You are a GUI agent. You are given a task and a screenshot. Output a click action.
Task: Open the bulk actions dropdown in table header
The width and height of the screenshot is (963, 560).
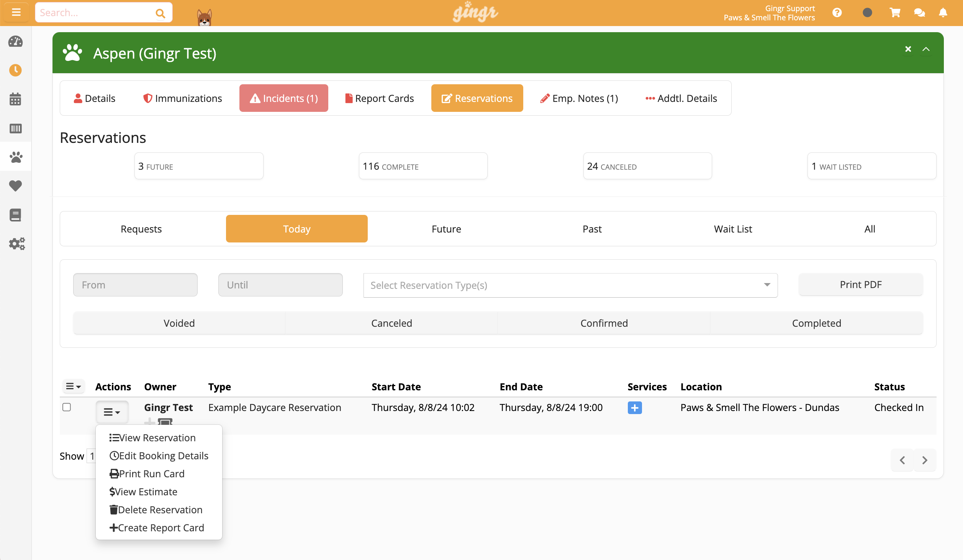[x=74, y=386]
